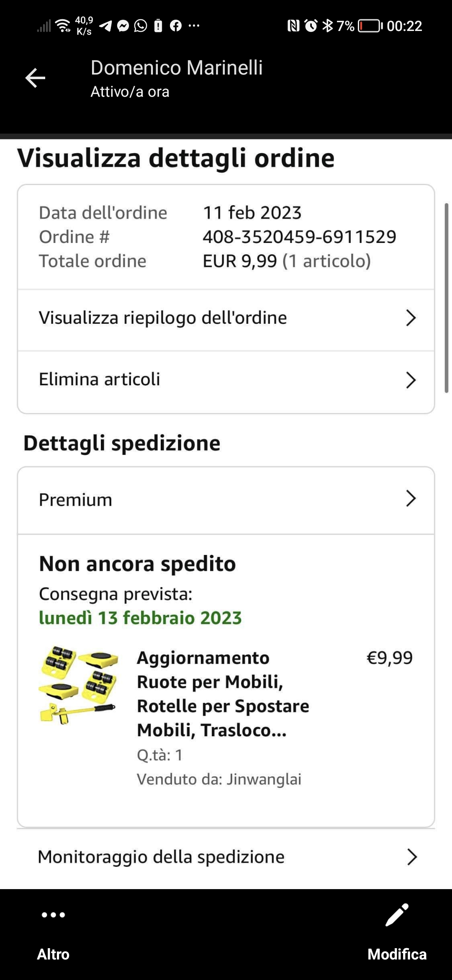The width and height of the screenshot is (452, 980).
Task: Tap the WhatsApp status bar icon
Action: click(x=141, y=26)
